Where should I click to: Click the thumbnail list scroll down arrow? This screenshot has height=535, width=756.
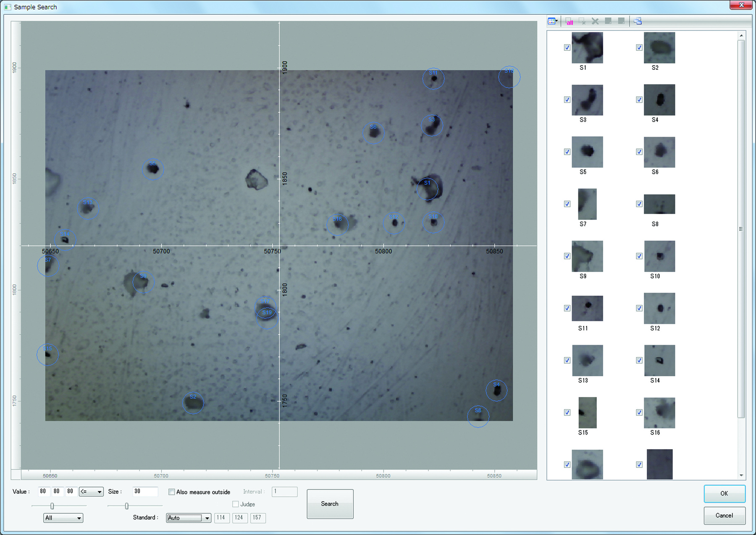click(741, 475)
